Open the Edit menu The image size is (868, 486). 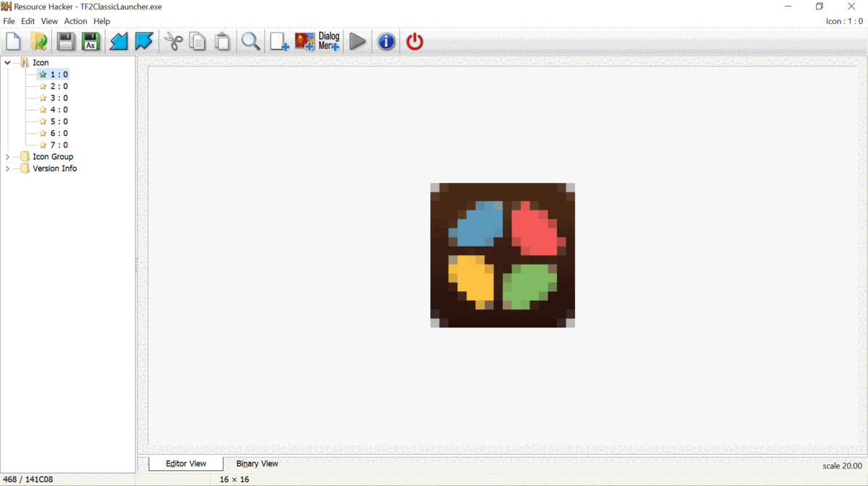coord(27,21)
